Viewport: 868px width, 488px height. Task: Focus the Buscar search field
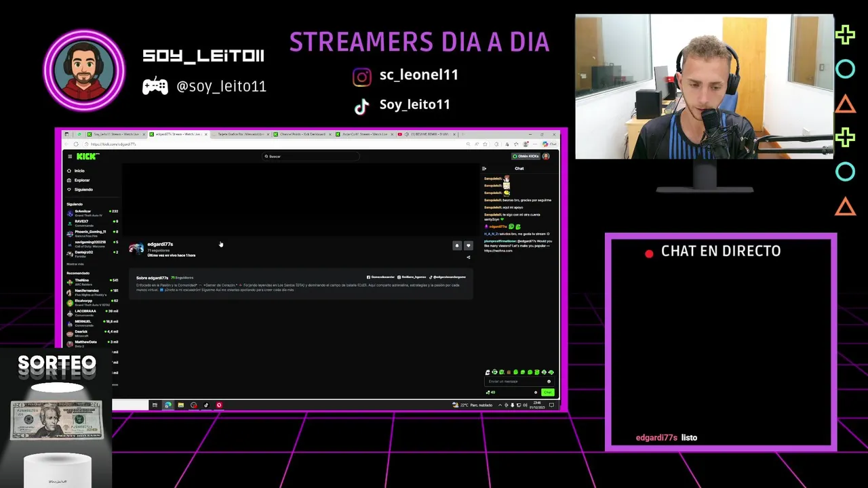click(x=311, y=157)
